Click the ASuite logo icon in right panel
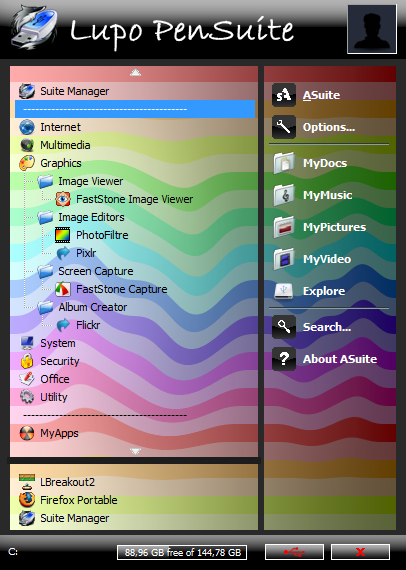This screenshot has height=570, width=406. (284, 95)
